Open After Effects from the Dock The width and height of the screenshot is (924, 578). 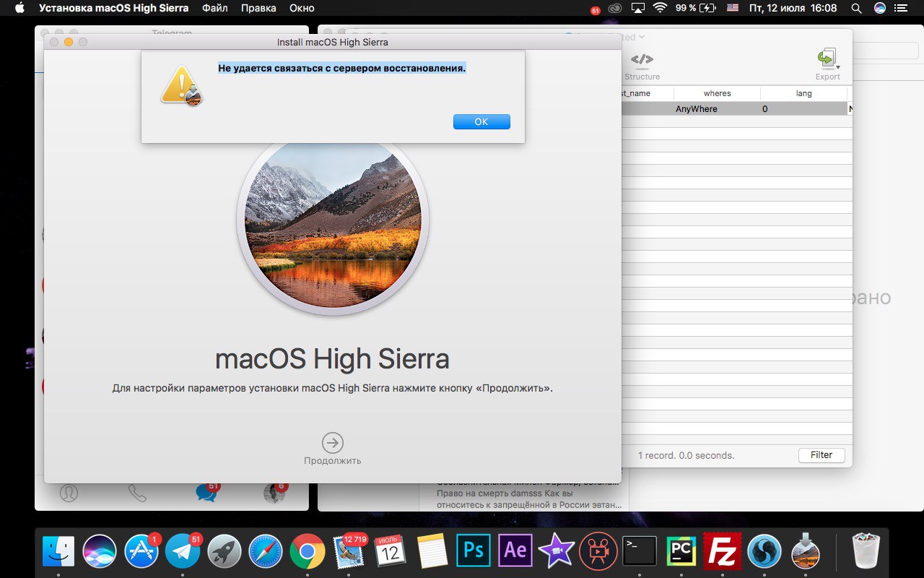pyautogui.click(x=515, y=552)
